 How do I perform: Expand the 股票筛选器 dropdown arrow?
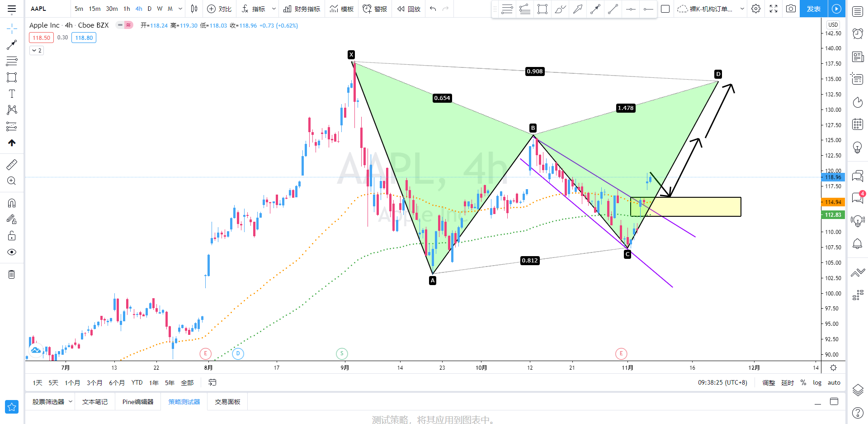pos(71,401)
